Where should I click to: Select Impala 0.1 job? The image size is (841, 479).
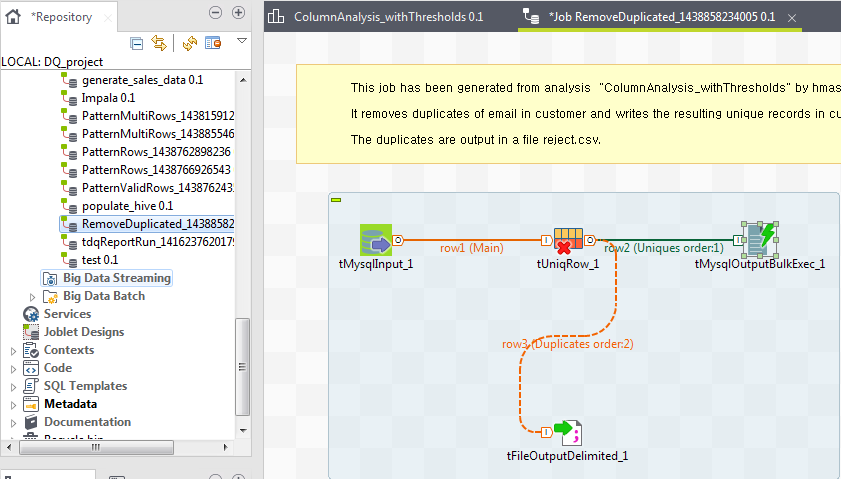[108, 98]
